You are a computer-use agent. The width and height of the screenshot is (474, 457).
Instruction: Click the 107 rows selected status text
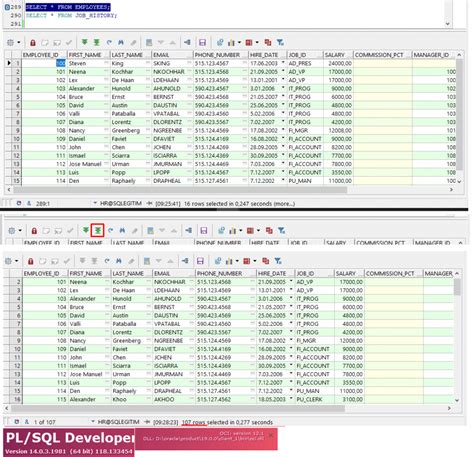point(227,422)
